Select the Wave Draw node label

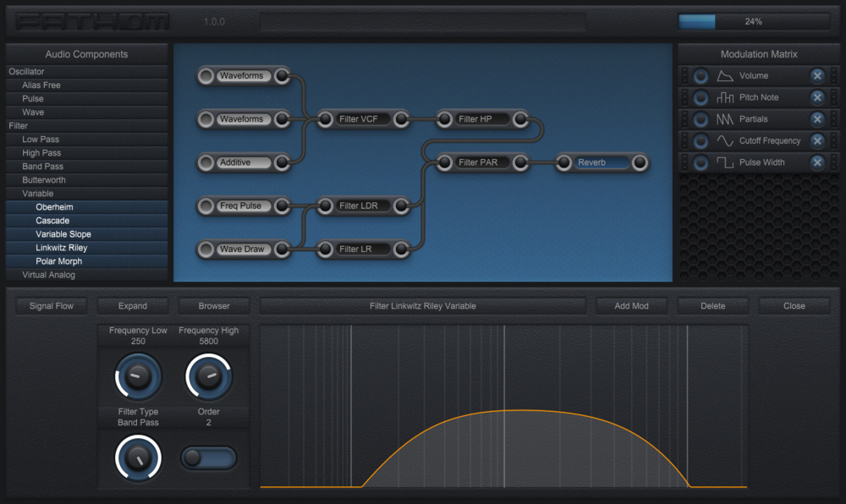[x=244, y=249]
